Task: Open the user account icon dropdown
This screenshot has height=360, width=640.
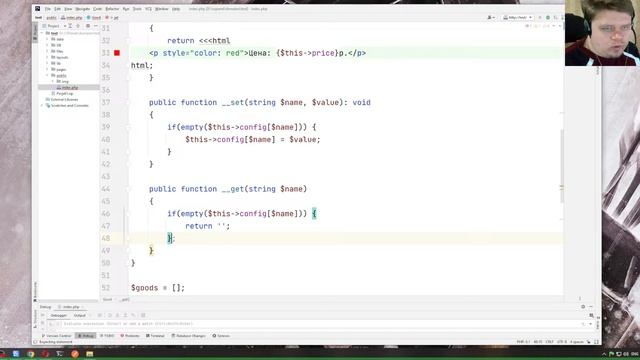Action: [491, 18]
